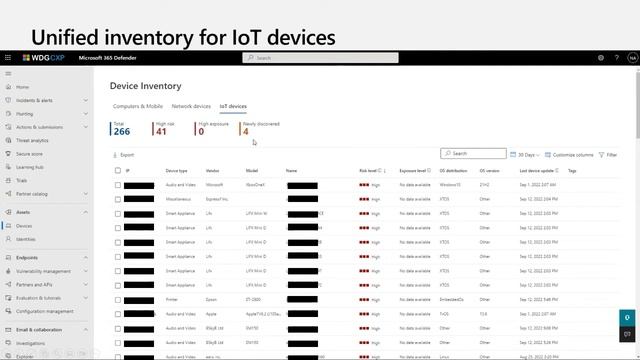Open Configuration management menu item
Screen dimensions: 640x360
45,311
